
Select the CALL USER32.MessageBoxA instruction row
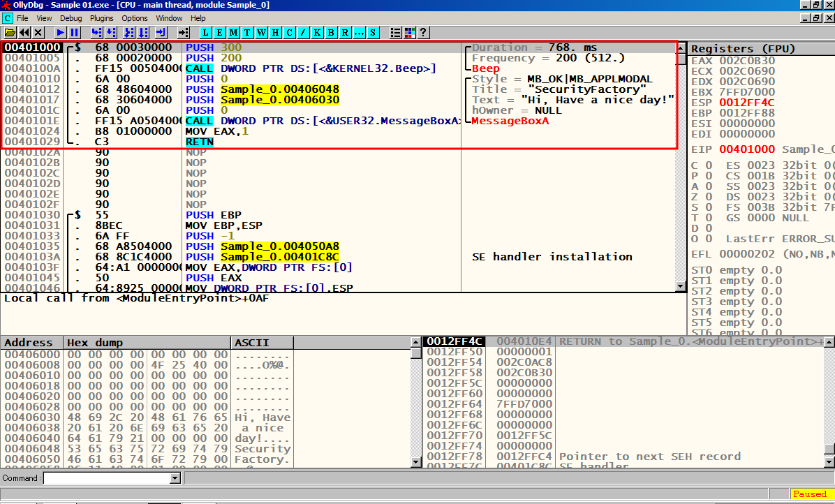point(339,121)
